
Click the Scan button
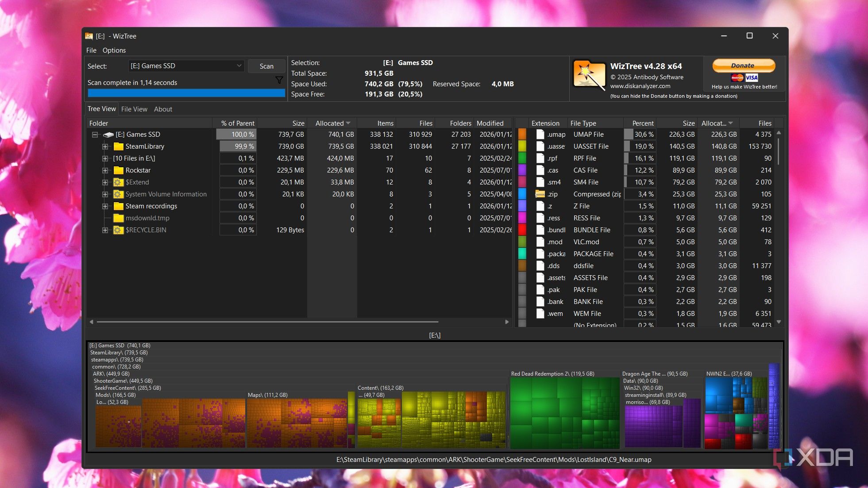[x=266, y=66]
